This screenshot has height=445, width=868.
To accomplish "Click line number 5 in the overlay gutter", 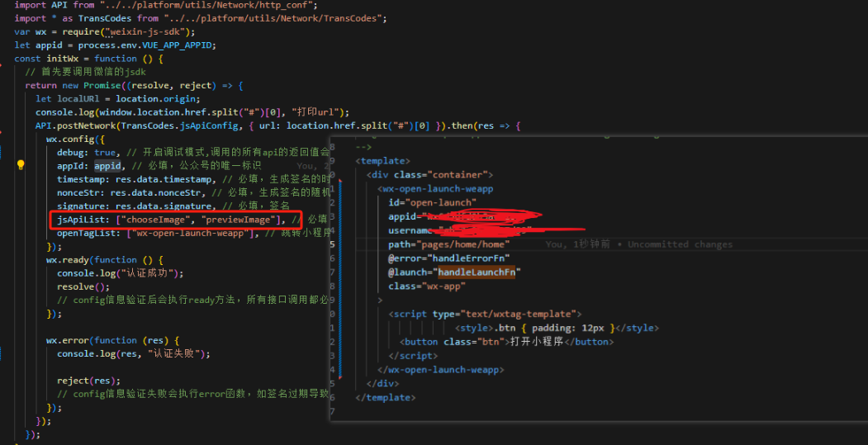I will click(332, 244).
